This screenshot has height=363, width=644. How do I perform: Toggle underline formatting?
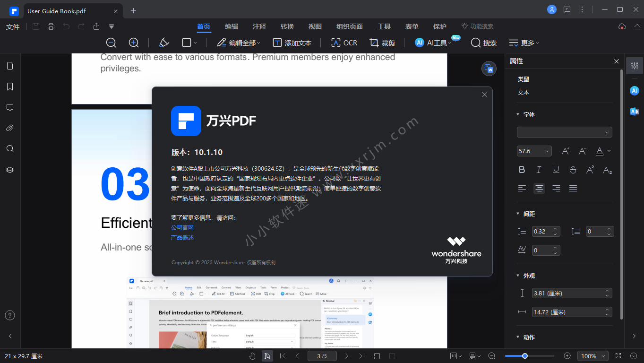pos(556,170)
